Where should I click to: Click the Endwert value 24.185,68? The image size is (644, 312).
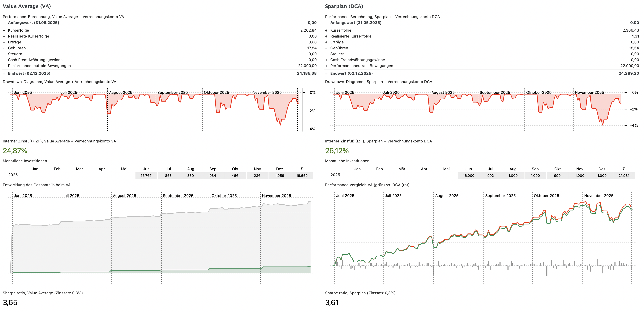307,73
